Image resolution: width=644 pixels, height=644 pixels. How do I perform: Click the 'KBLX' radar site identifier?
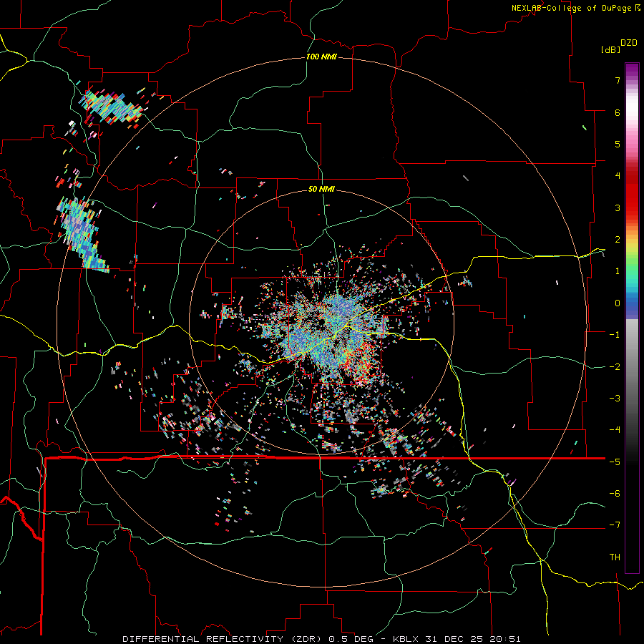[406, 639]
